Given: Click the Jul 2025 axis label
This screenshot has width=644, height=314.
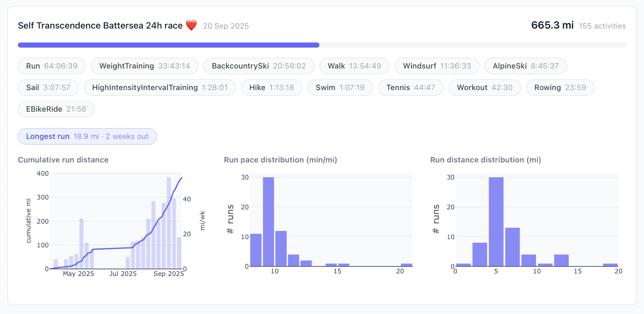Looking at the screenshot, I should (123, 274).
